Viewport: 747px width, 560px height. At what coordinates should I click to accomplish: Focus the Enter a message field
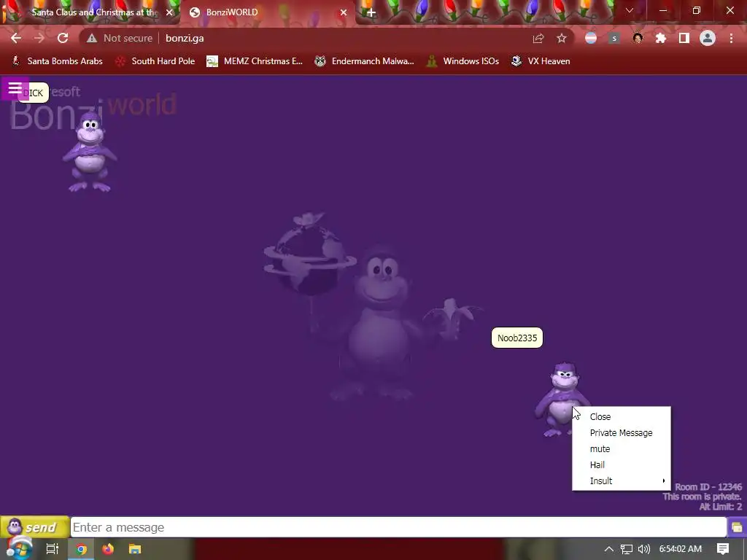click(398, 527)
